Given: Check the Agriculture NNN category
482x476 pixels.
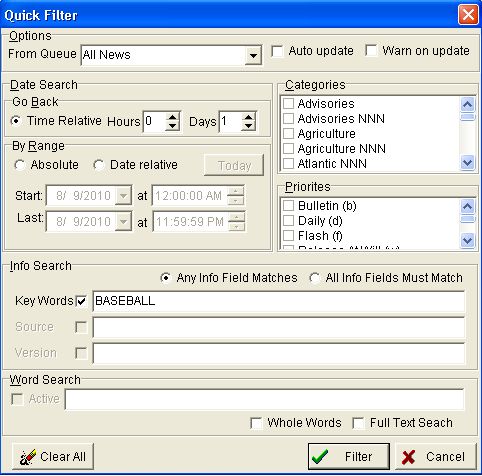Looking at the screenshot, I should [288, 149].
